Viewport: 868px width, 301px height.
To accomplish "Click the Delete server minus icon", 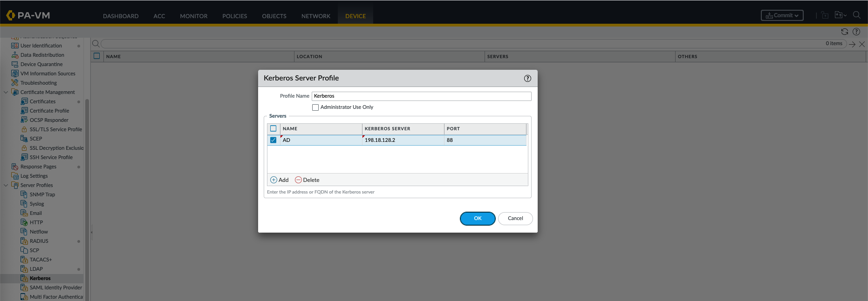I will click(x=298, y=180).
